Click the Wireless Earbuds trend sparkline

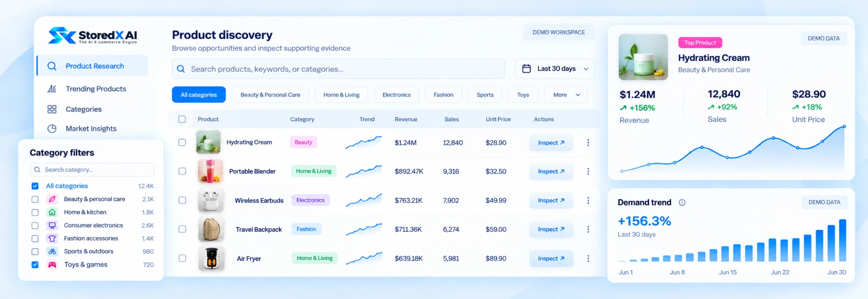point(364,200)
